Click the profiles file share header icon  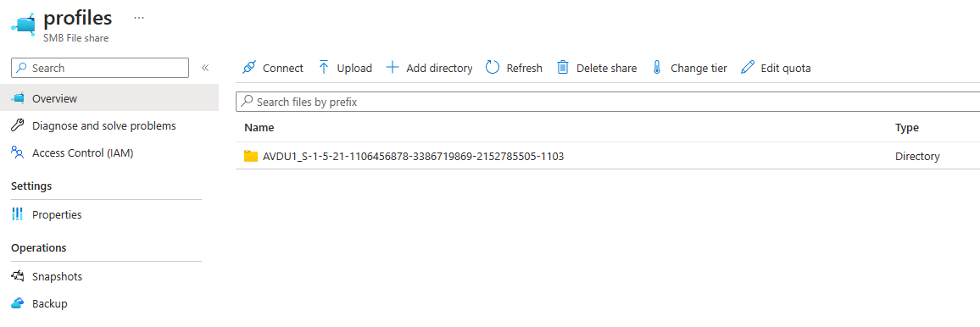tap(23, 24)
